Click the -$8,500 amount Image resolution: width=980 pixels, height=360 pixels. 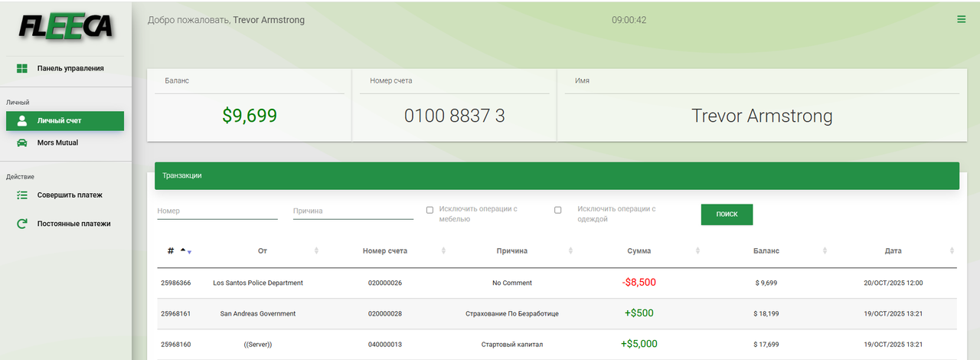click(x=639, y=283)
